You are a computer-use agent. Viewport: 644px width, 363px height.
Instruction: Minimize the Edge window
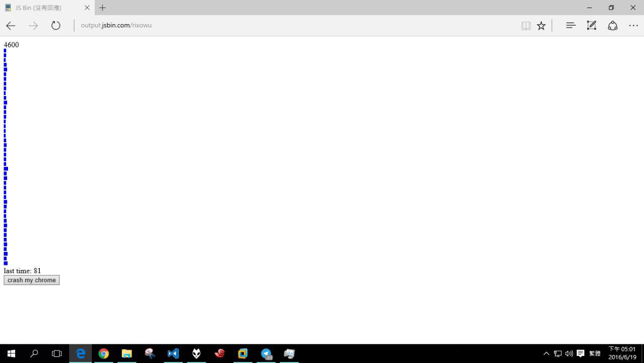pyautogui.click(x=589, y=8)
